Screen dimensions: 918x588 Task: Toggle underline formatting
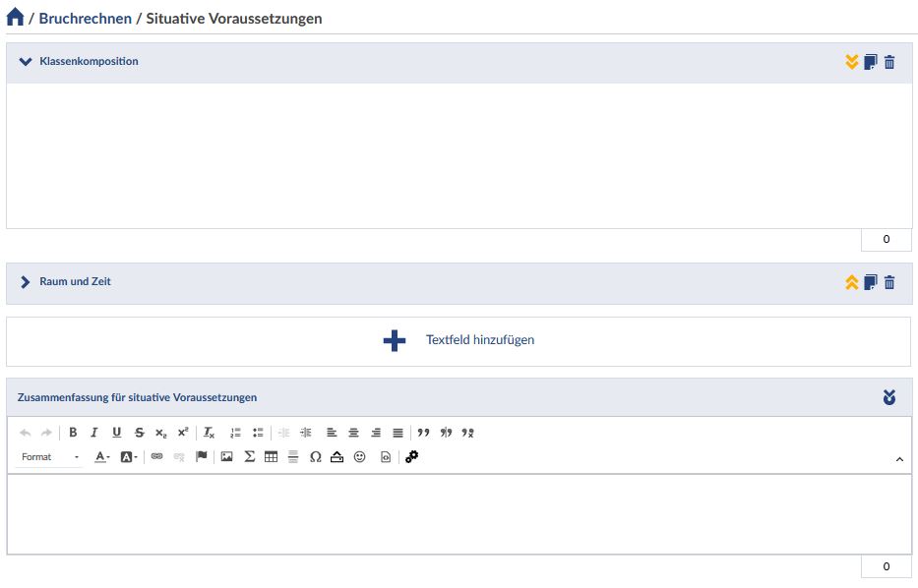pos(116,433)
